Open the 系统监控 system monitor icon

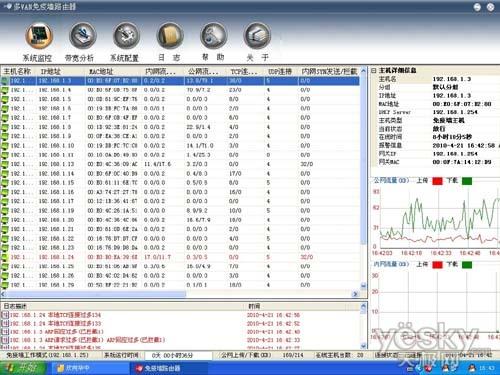[x=39, y=35]
